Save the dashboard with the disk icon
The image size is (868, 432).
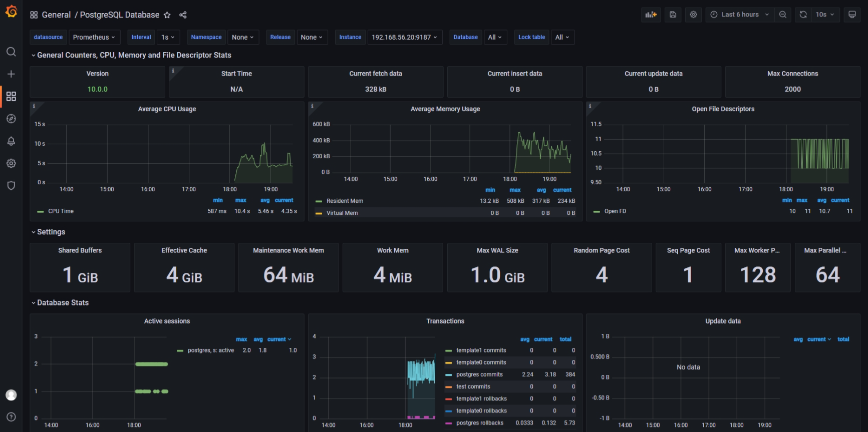[x=673, y=15]
